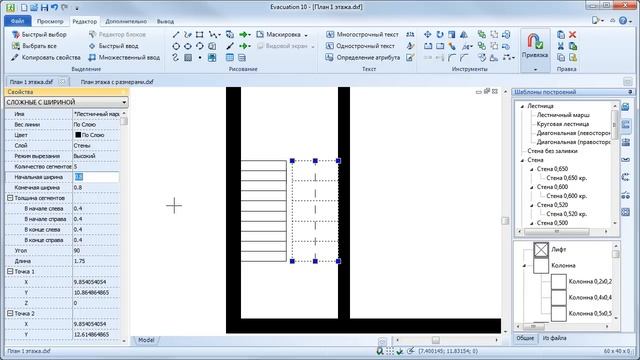The image size is (640, 360).
Task: Collapse the Лестница tree node
Action: (522, 106)
